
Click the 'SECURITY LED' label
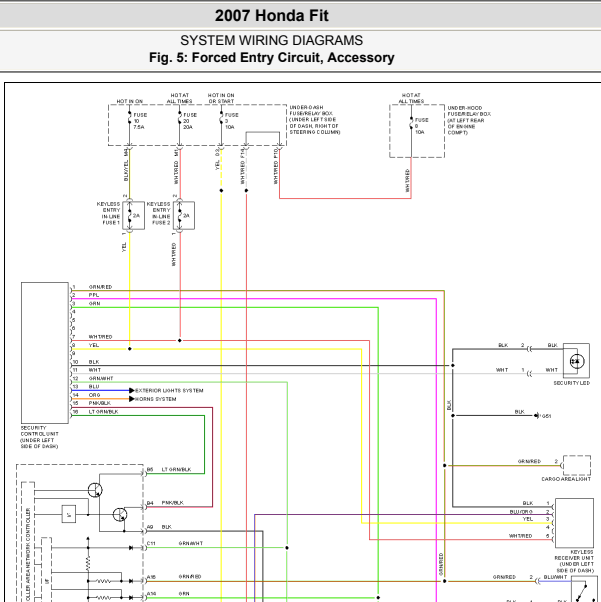point(571,383)
